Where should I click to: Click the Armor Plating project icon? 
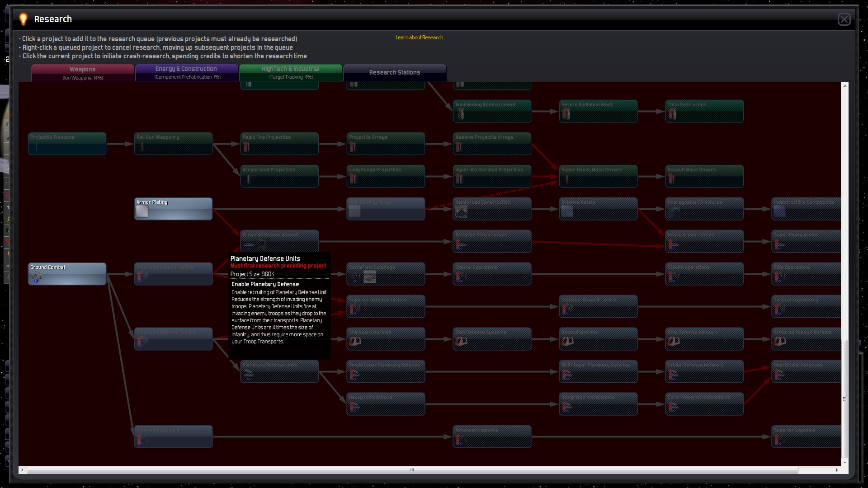[x=142, y=211]
